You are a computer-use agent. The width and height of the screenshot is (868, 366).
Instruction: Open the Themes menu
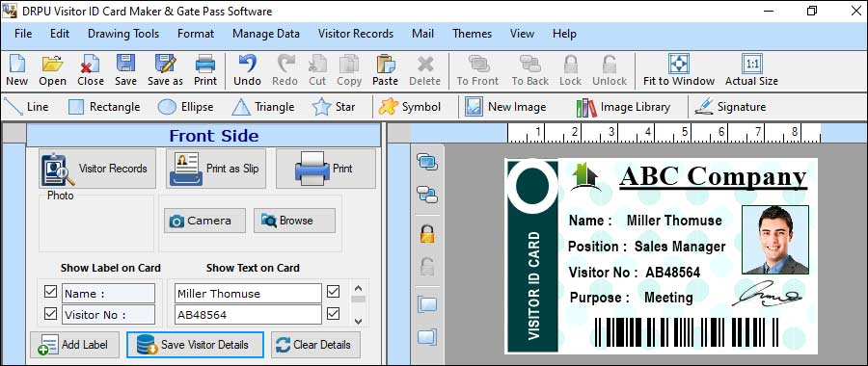[473, 34]
